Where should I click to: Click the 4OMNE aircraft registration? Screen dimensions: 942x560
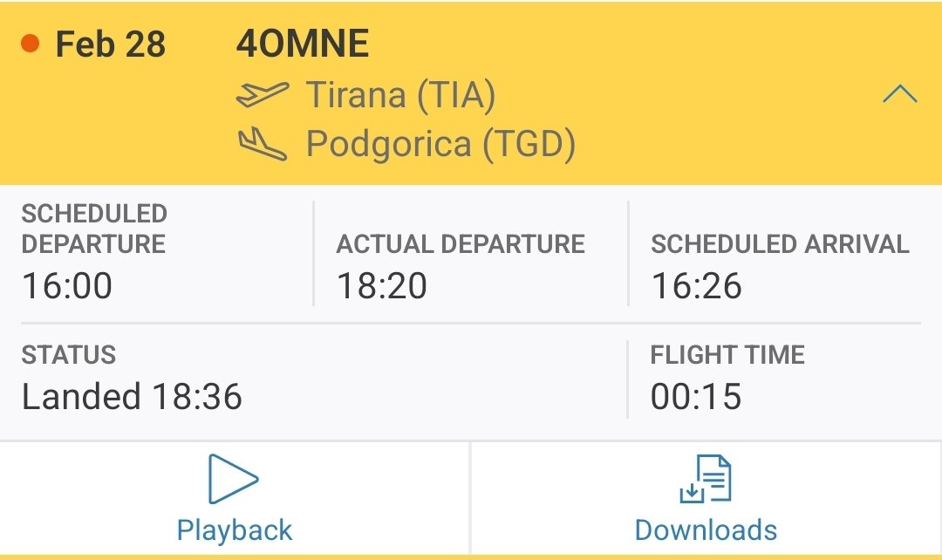click(x=302, y=44)
